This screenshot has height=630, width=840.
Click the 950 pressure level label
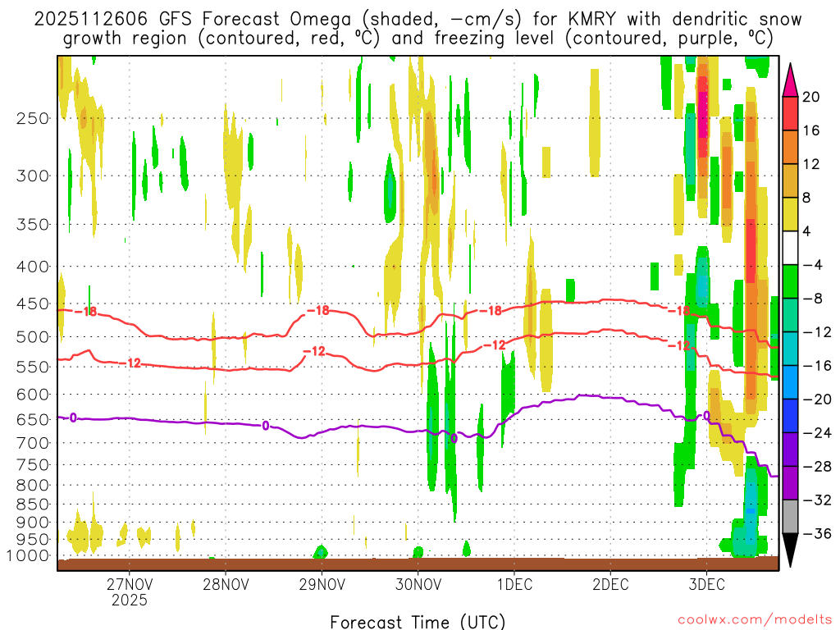(33, 540)
